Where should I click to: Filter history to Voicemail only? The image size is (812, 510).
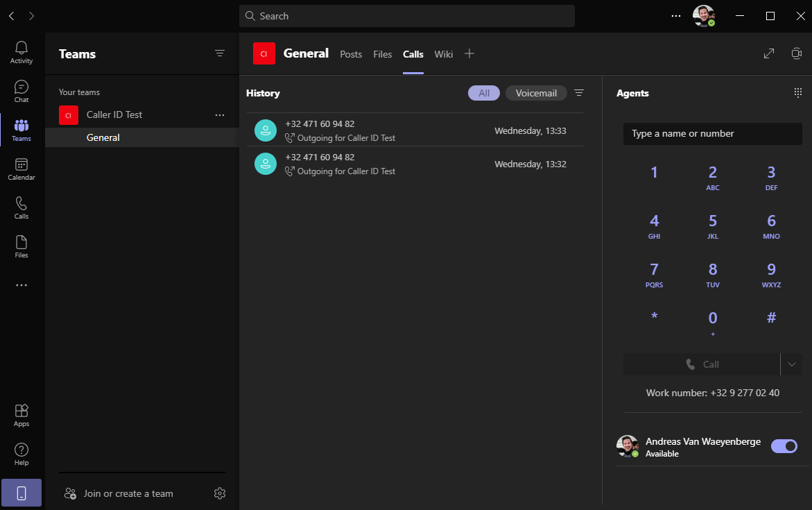click(536, 93)
